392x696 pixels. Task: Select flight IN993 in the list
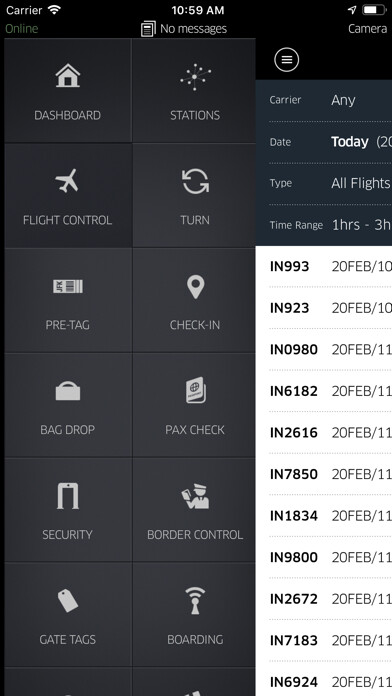click(x=324, y=267)
